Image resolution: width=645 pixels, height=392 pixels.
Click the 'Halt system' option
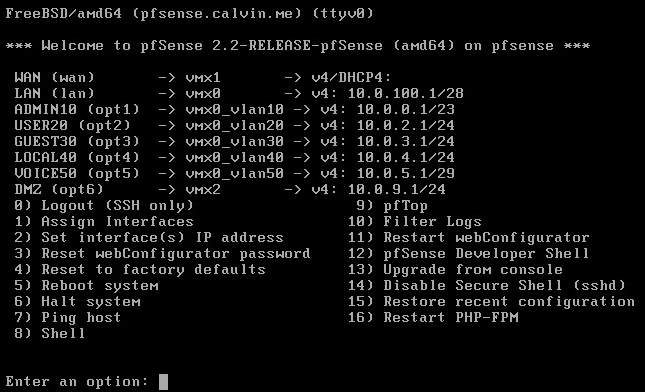point(77,302)
